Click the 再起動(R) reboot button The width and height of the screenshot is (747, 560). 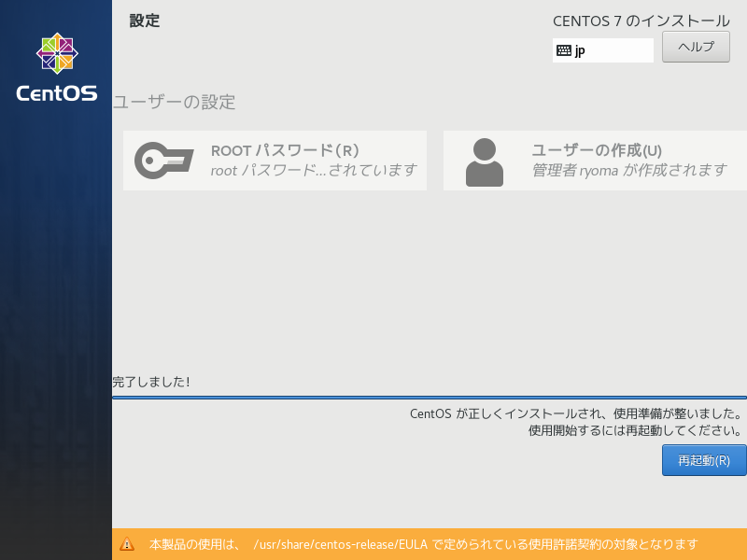pyautogui.click(x=704, y=460)
